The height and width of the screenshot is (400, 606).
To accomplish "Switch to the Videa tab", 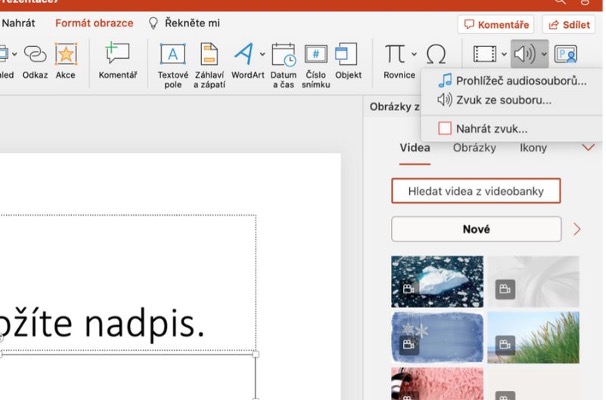I will tap(415, 148).
